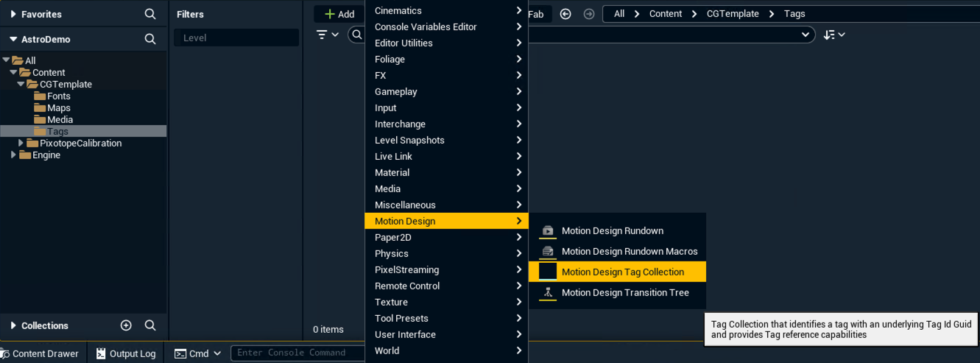Expand the Collections section
980x363 pixels.
coord(13,325)
